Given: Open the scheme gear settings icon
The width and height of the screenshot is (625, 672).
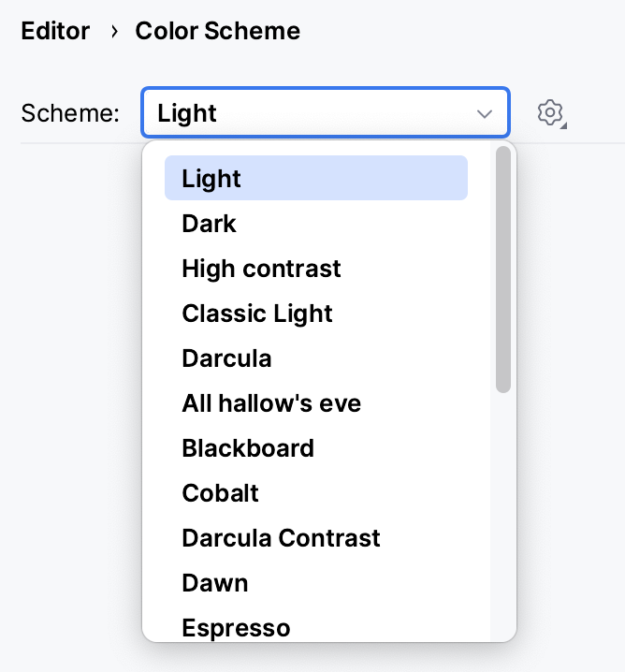Looking at the screenshot, I should coord(551,113).
